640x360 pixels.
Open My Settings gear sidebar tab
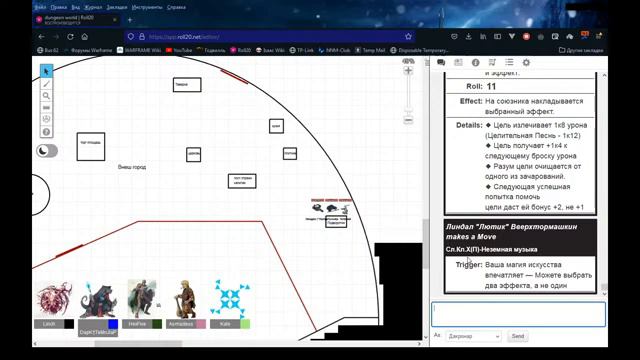[x=526, y=62]
